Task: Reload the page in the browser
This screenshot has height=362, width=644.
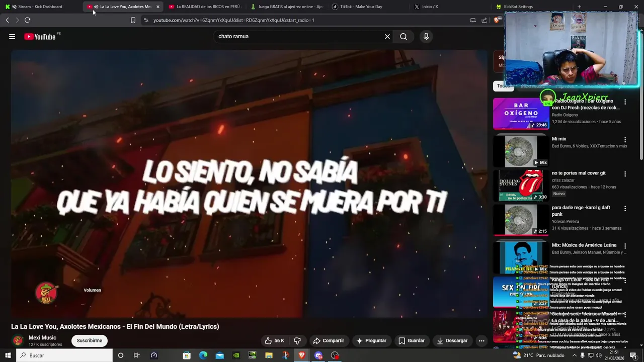Action: coord(27,20)
